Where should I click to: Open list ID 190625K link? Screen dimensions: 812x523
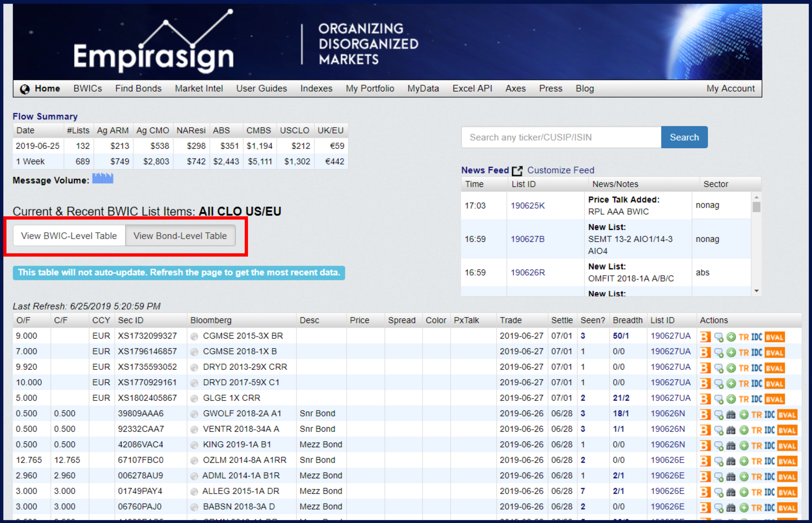coord(528,206)
